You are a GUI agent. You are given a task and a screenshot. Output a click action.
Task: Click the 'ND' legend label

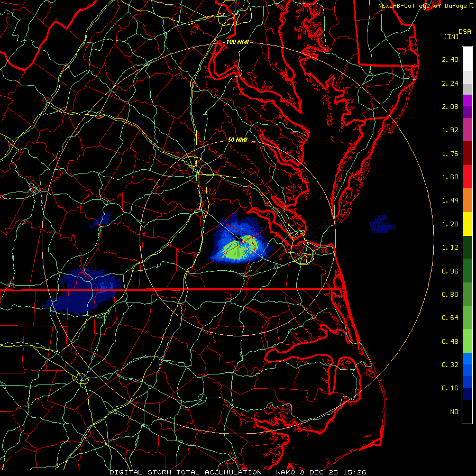[x=454, y=412]
